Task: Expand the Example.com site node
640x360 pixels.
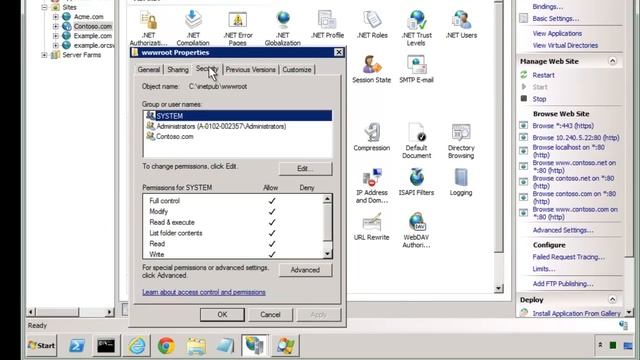Action: click(x=56, y=36)
